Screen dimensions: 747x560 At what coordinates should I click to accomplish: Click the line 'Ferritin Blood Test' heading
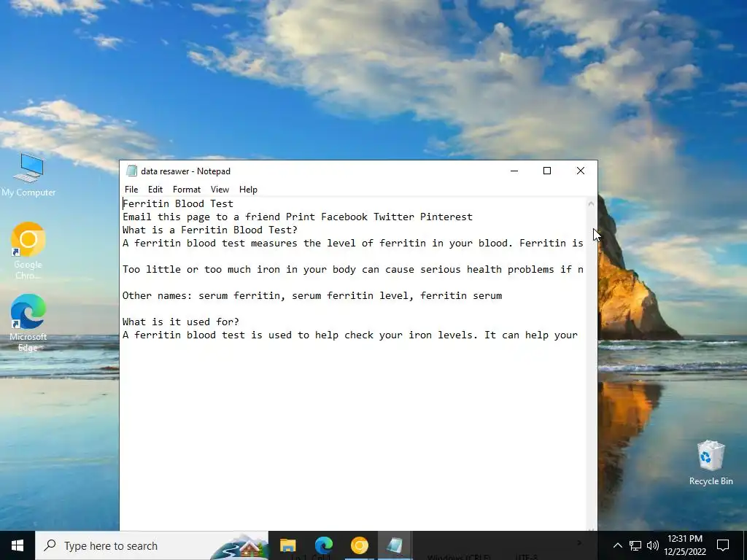coord(178,204)
